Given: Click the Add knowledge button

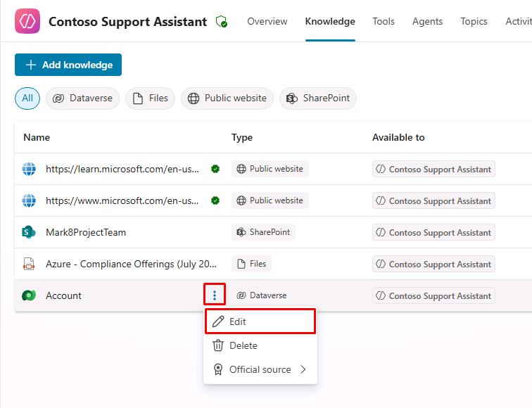Looking at the screenshot, I should click(68, 65).
